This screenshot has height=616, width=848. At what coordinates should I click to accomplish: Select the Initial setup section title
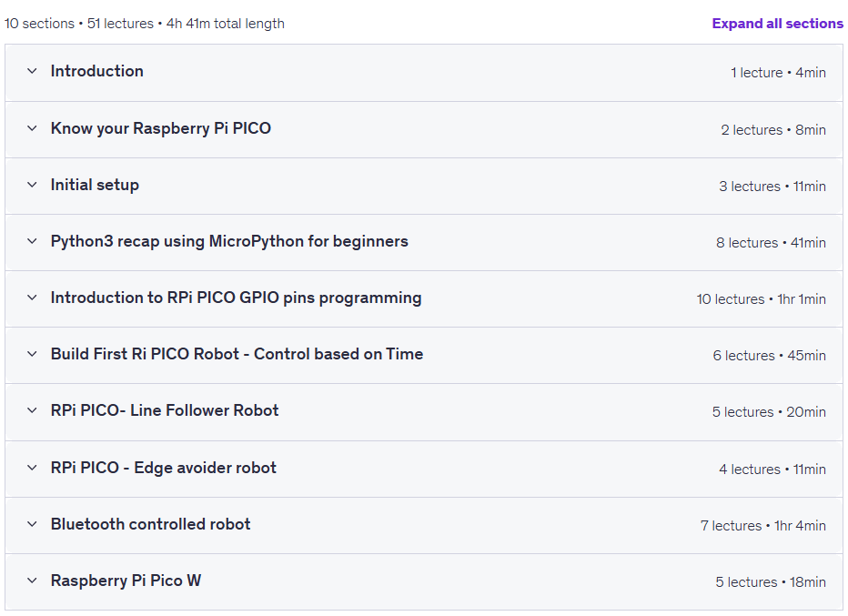pos(95,185)
